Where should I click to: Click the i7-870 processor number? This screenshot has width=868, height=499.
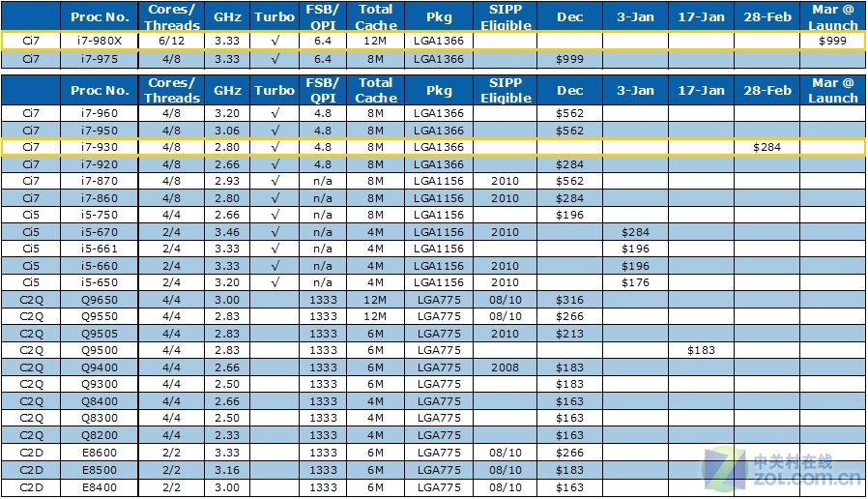100,181
